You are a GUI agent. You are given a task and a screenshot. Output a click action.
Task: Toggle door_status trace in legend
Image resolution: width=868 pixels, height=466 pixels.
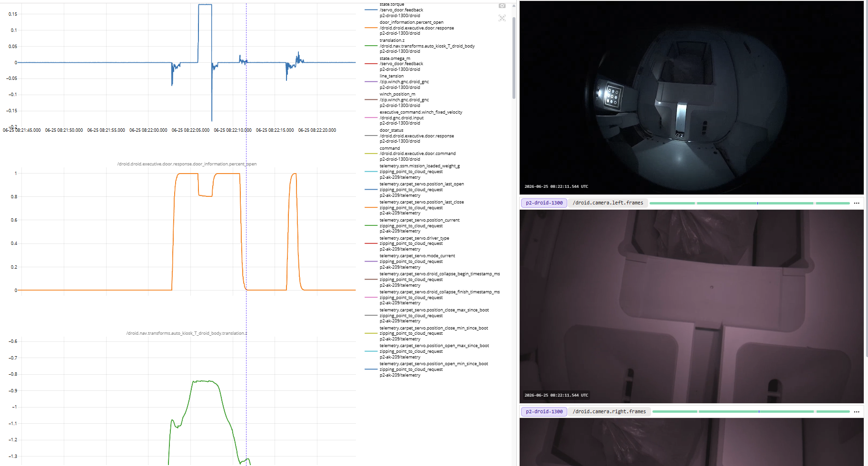(409, 136)
